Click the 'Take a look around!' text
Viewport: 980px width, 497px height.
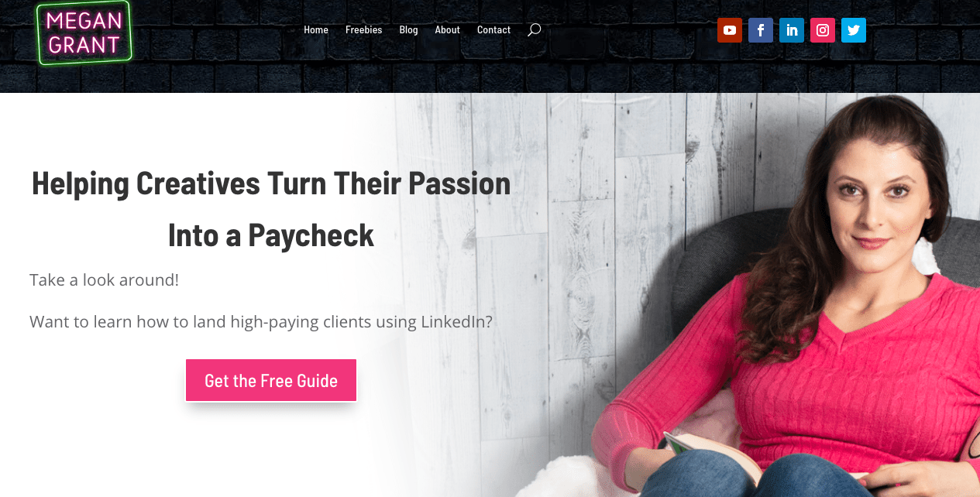[104, 280]
